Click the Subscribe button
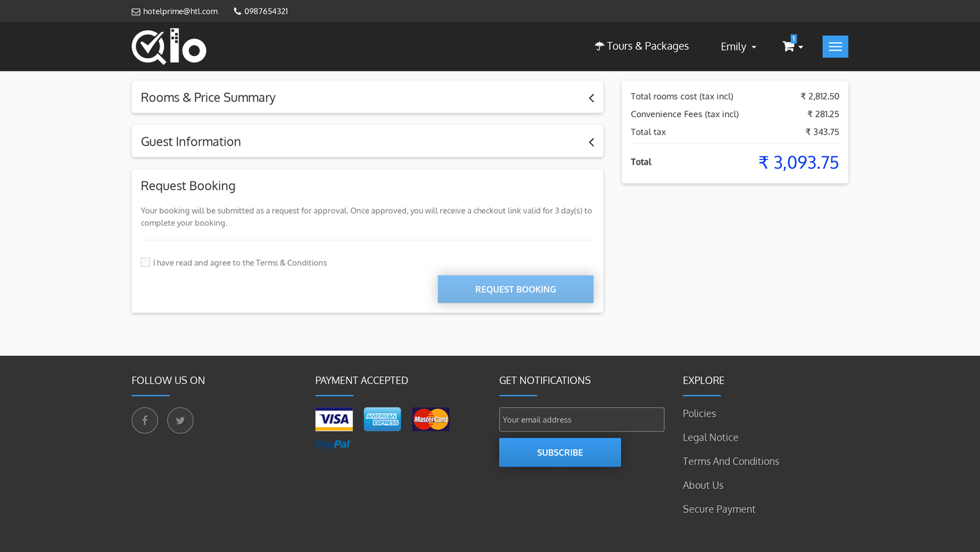Screen dimensions: 980x552 point(560,453)
